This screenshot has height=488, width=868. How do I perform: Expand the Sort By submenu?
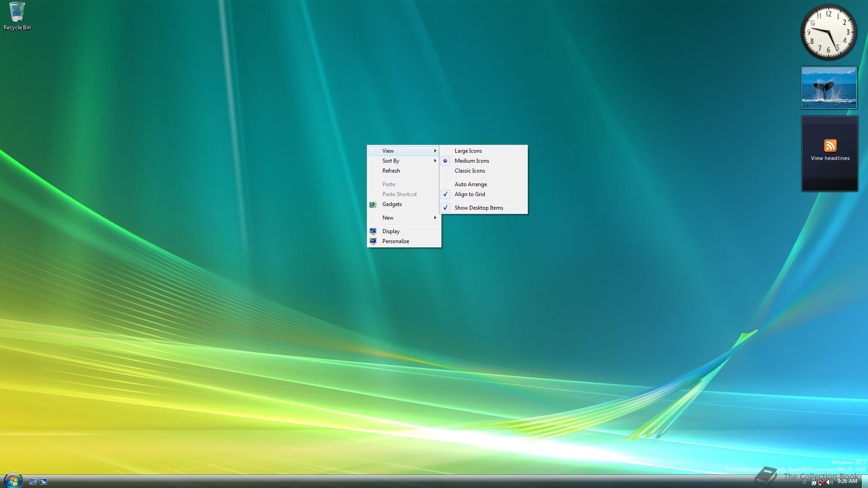coord(404,161)
